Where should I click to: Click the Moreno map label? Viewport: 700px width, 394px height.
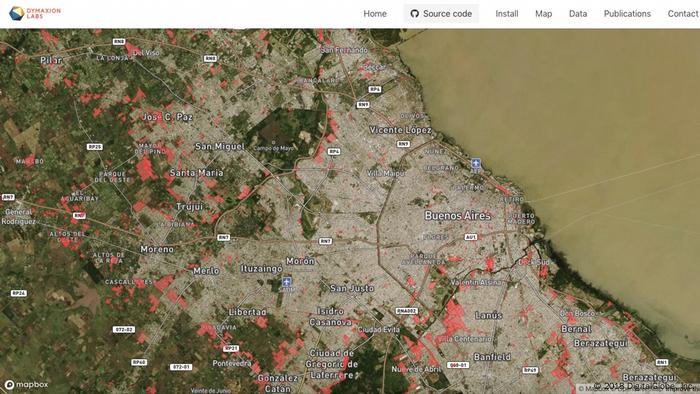[157, 249]
